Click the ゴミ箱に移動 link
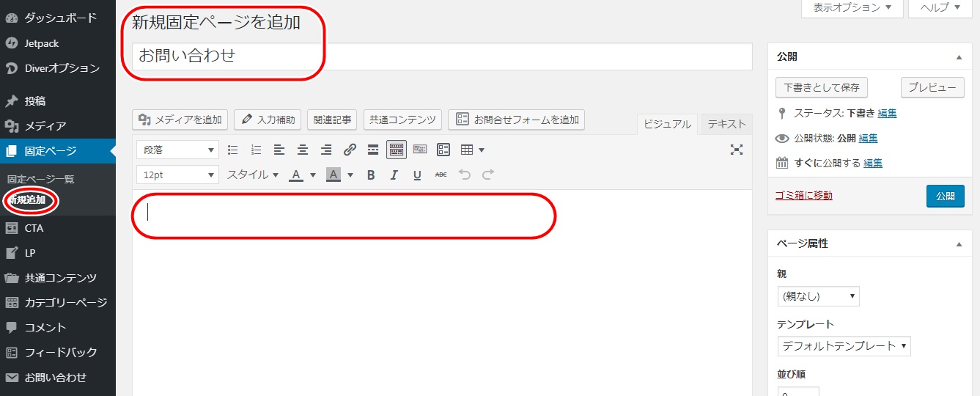Viewport: 980px width, 396px height. click(x=803, y=196)
